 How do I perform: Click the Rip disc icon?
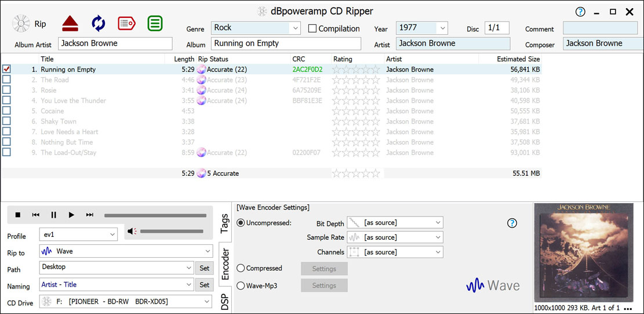pyautogui.click(x=20, y=24)
